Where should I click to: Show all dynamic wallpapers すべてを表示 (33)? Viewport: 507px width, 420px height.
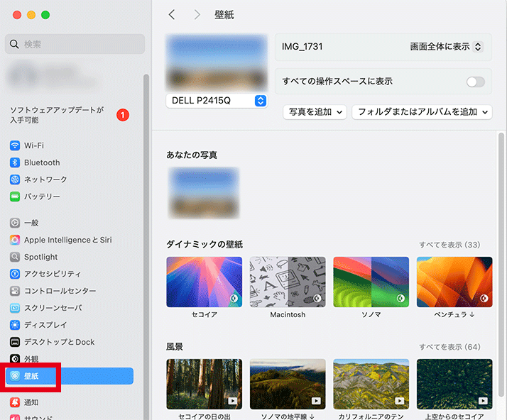pyautogui.click(x=449, y=245)
